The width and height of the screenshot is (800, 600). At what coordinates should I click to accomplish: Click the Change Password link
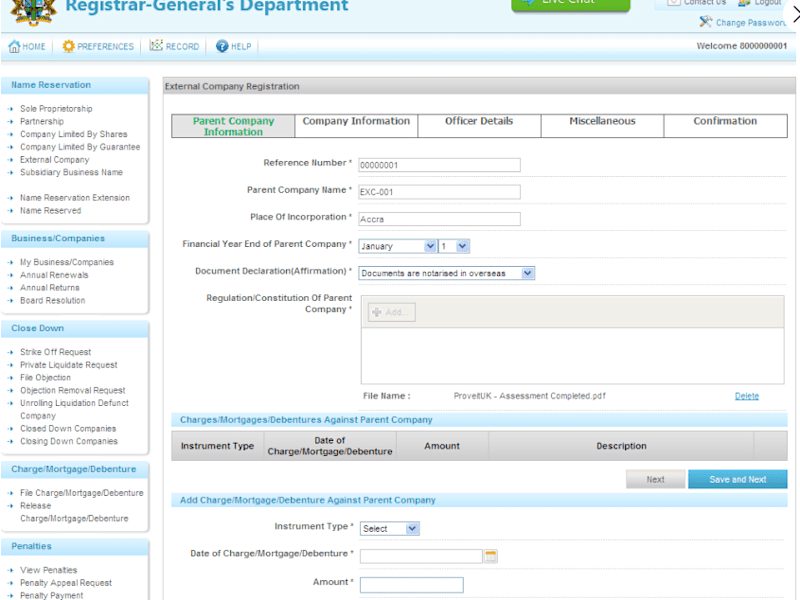click(751, 22)
